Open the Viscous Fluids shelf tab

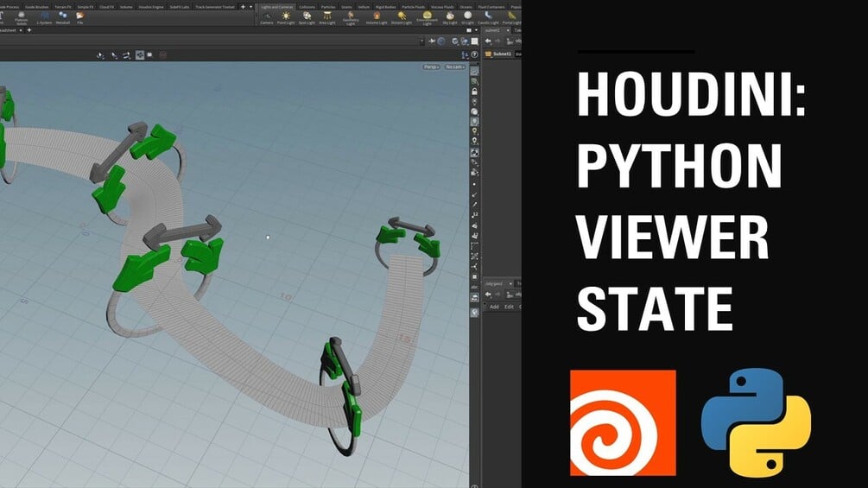point(442,7)
